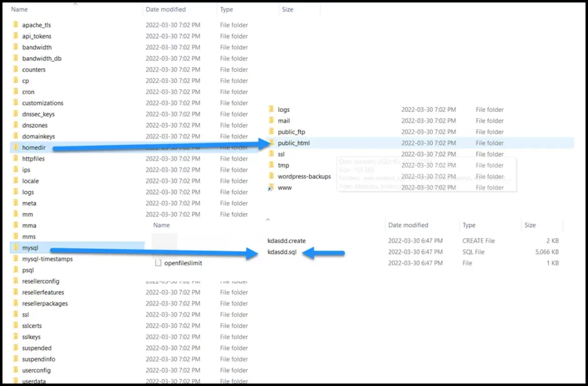Open the public_ftp folder

[x=291, y=132]
